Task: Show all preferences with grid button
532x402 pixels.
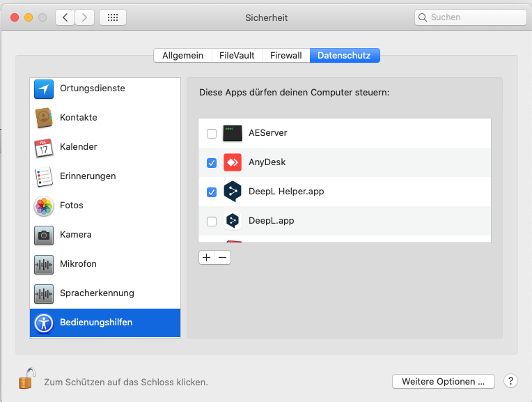Action: coord(113,17)
